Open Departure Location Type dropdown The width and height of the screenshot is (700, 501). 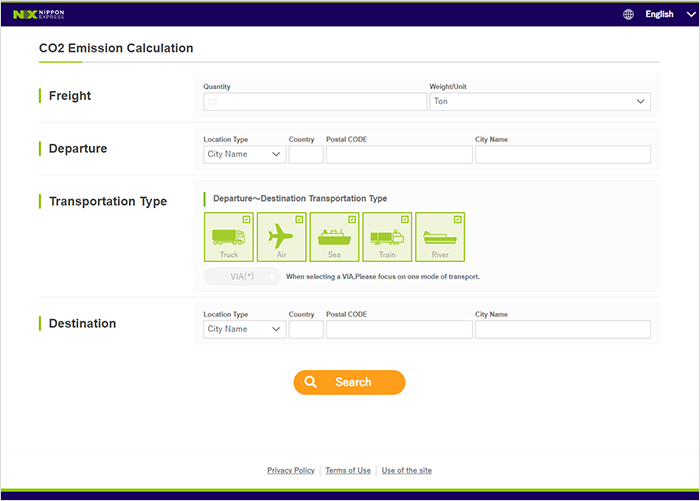tap(244, 154)
